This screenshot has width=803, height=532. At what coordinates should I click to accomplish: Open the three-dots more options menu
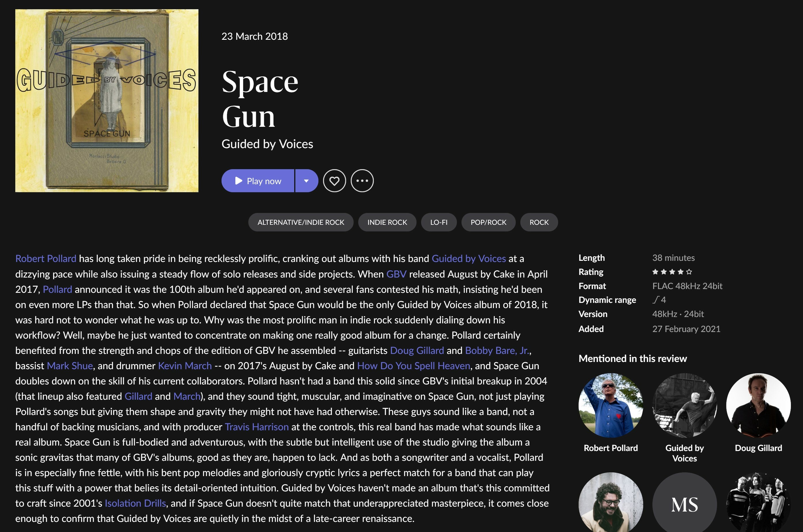pyautogui.click(x=362, y=181)
